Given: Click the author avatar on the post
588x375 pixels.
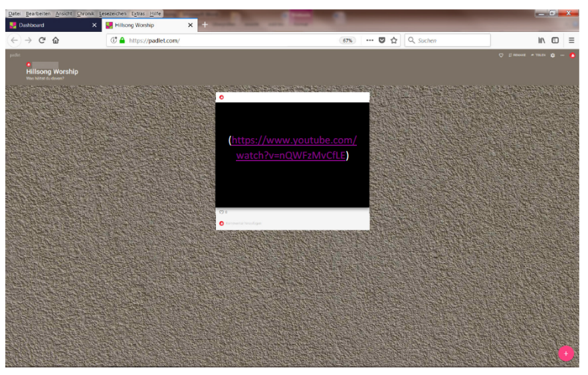Looking at the screenshot, I should pyautogui.click(x=221, y=98).
